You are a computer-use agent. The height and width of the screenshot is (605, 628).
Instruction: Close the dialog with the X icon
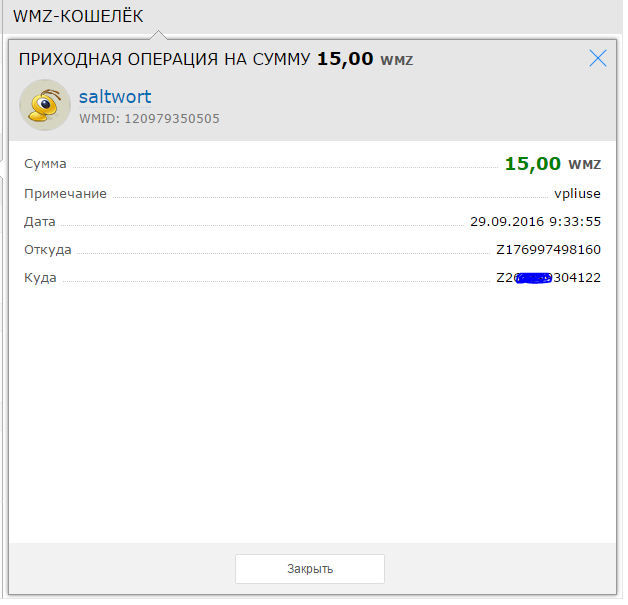point(598,58)
